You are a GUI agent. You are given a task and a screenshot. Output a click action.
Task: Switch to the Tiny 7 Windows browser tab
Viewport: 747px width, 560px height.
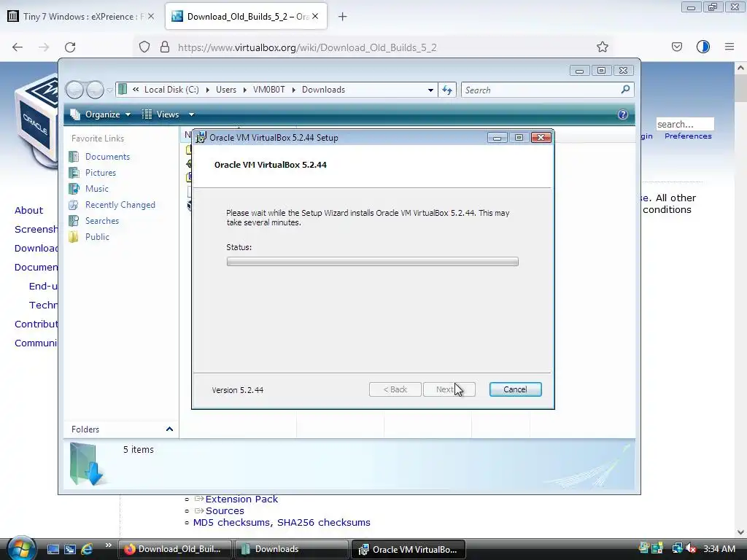coord(80,17)
